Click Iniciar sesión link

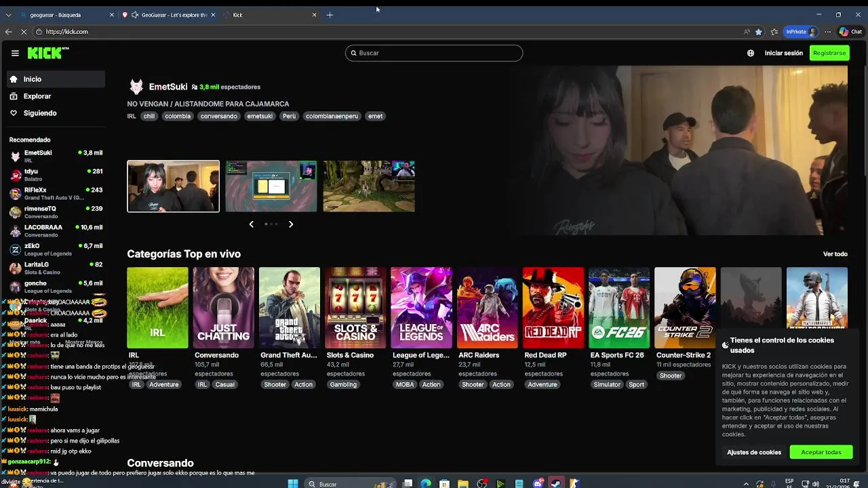783,53
